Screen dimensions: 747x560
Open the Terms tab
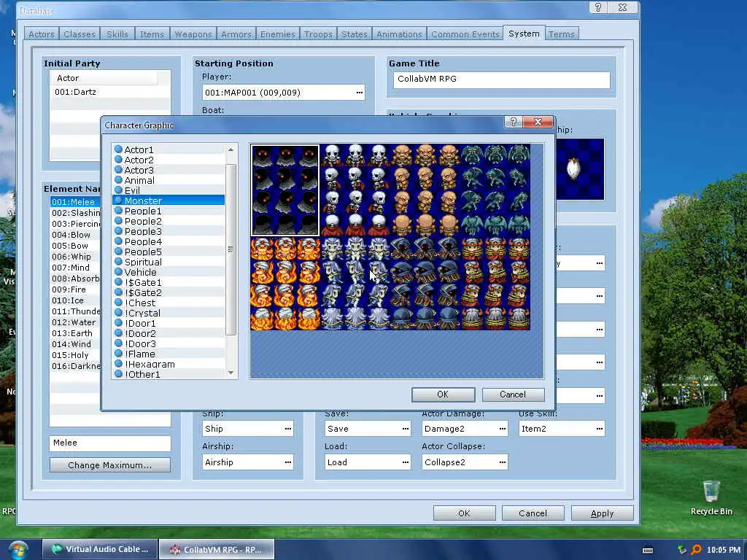point(561,34)
